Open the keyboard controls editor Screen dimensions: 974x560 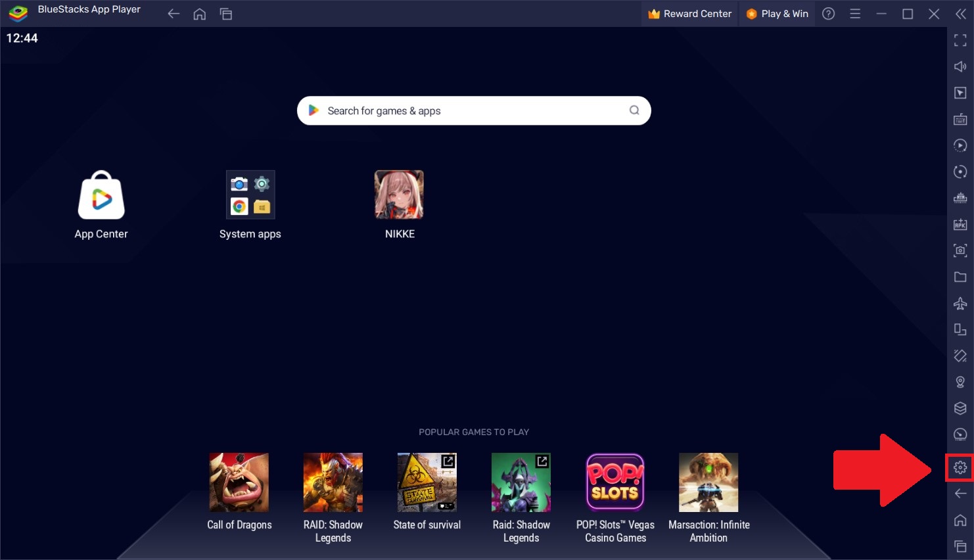tap(960, 119)
